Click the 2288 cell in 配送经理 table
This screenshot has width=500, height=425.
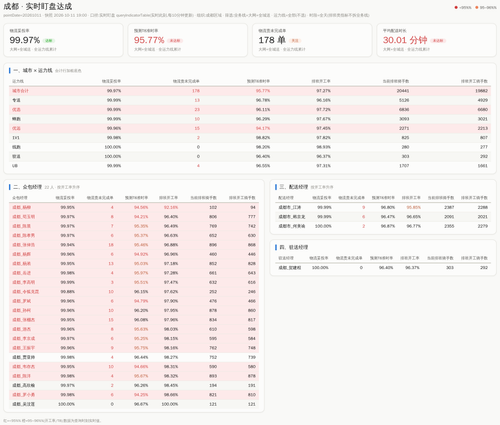pyautogui.click(x=483, y=207)
